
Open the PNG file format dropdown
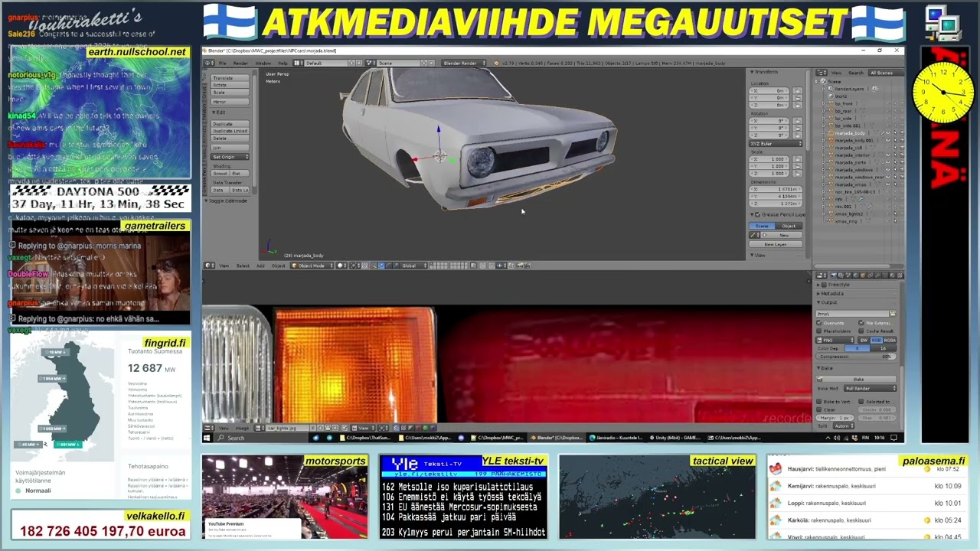click(x=835, y=340)
